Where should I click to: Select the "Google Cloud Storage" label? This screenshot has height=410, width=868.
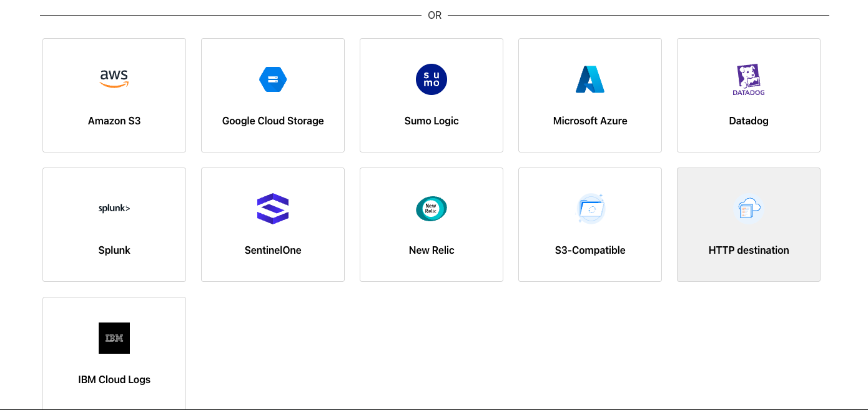[x=273, y=121]
